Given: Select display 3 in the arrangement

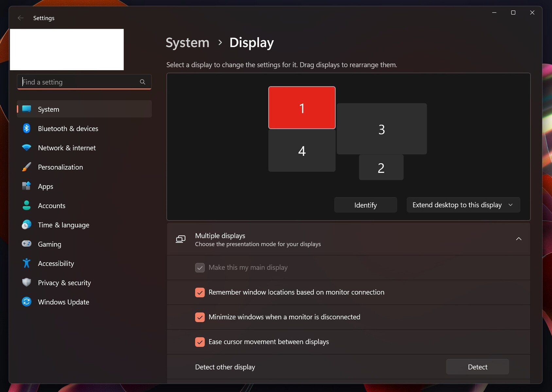Looking at the screenshot, I should [382, 129].
